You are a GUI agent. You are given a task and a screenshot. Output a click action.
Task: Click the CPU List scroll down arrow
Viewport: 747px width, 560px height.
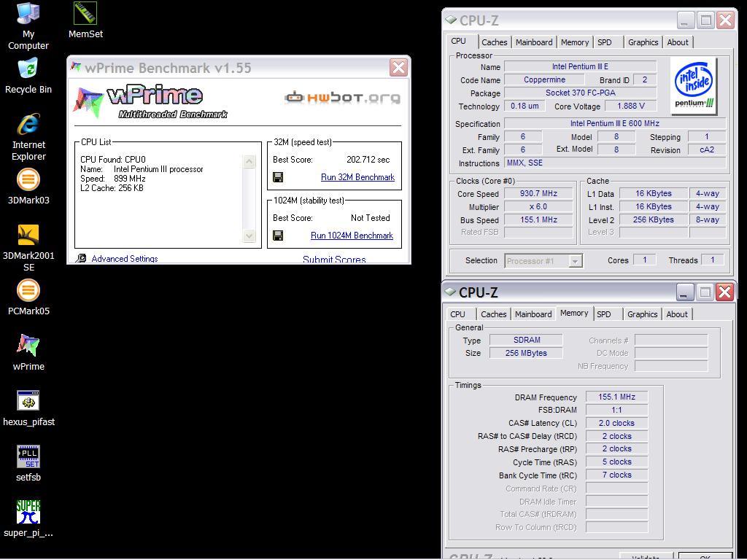(x=249, y=236)
